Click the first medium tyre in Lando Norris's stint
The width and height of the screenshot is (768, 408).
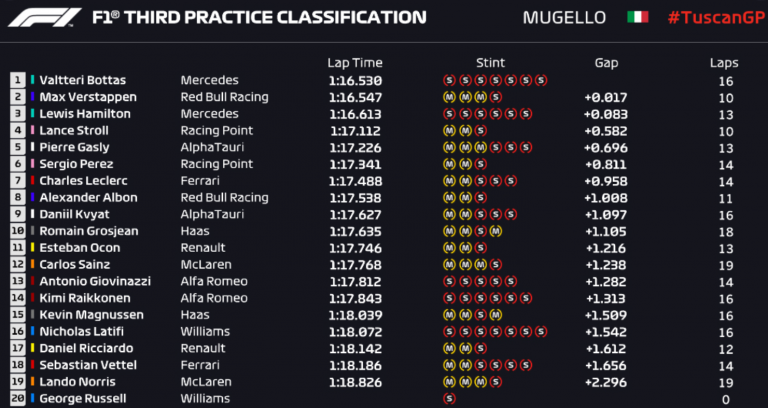(x=447, y=381)
